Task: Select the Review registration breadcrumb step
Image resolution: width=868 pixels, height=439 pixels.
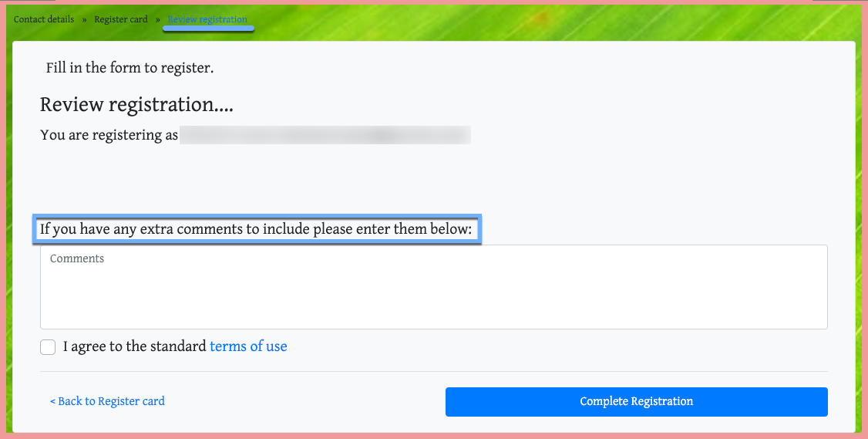Action: [207, 19]
